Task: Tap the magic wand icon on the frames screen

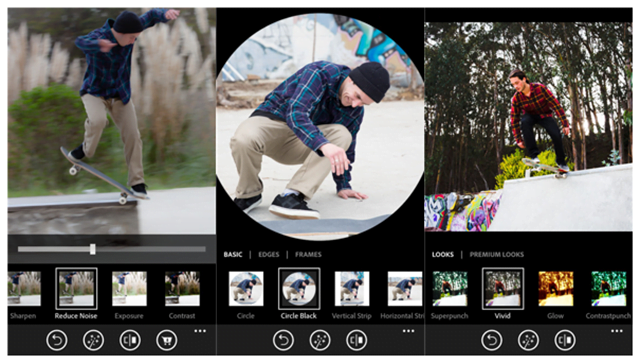Action: point(320,340)
